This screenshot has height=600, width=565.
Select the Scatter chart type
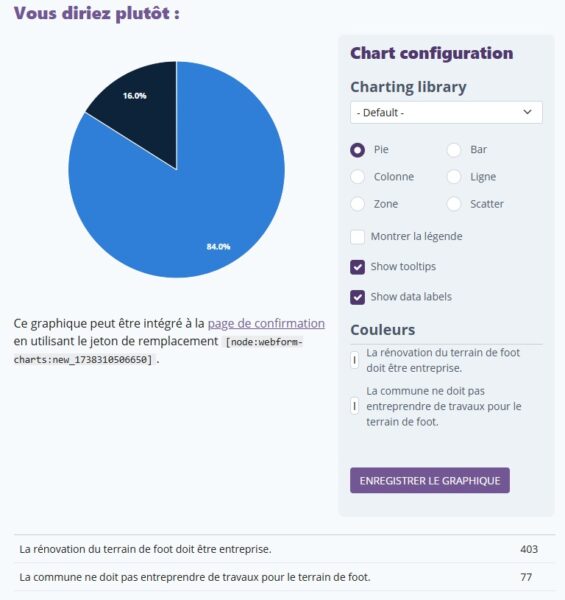click(454, 204)
